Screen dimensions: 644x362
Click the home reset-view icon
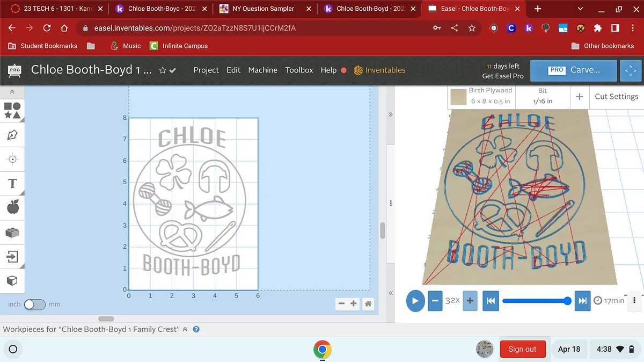tap(368, 304)
